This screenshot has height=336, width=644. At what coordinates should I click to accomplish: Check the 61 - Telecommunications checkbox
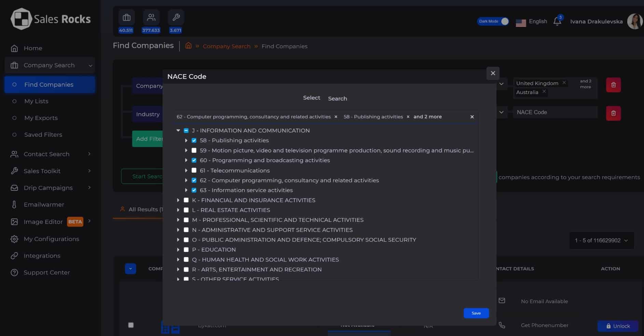click(x=194, y=170)
